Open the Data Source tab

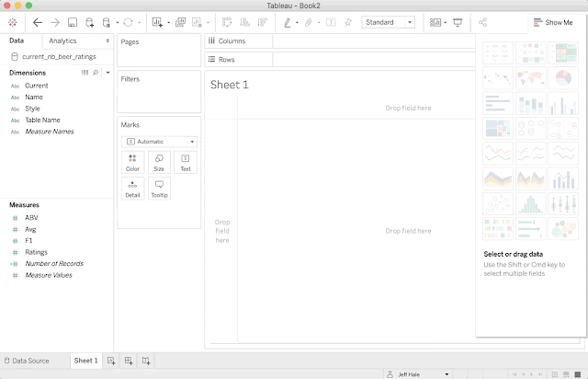pyautogui.click(x=27, y=361)
